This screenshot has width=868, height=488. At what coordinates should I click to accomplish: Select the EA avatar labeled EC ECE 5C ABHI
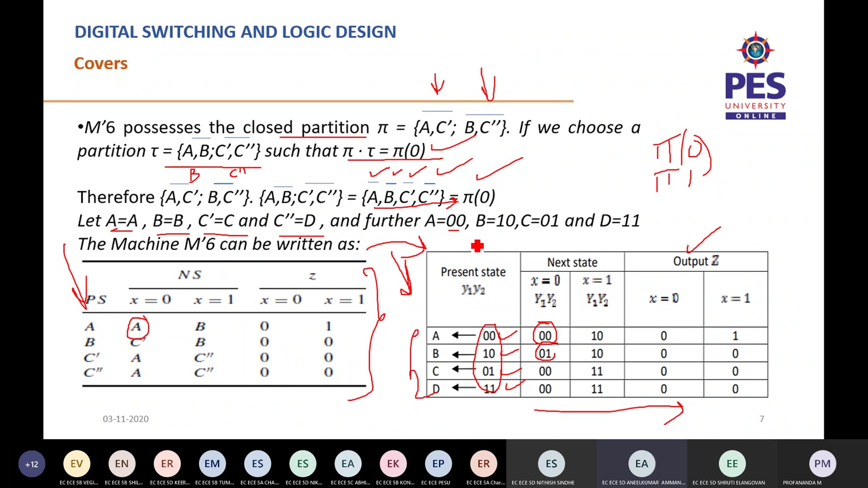(x=348, y=464)
